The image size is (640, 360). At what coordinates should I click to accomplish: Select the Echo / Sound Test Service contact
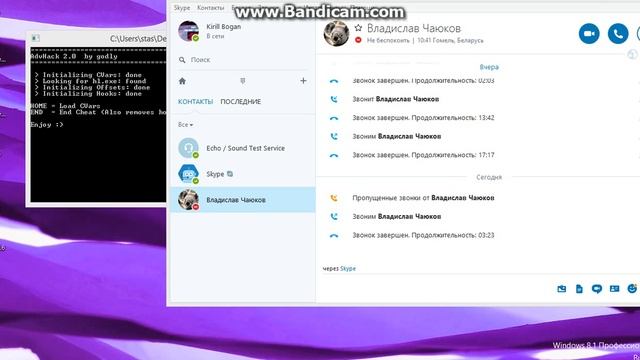coord(242,148)
